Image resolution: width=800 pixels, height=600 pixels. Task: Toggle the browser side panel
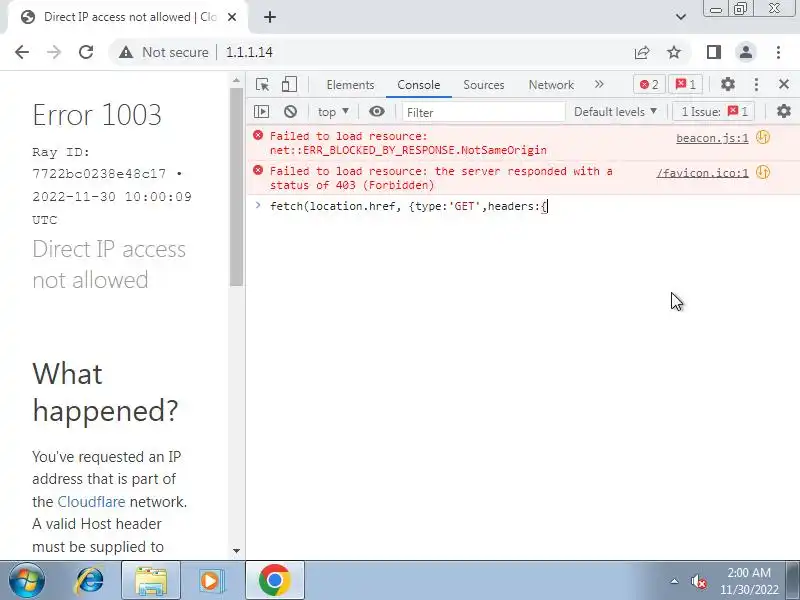point(713,52)
